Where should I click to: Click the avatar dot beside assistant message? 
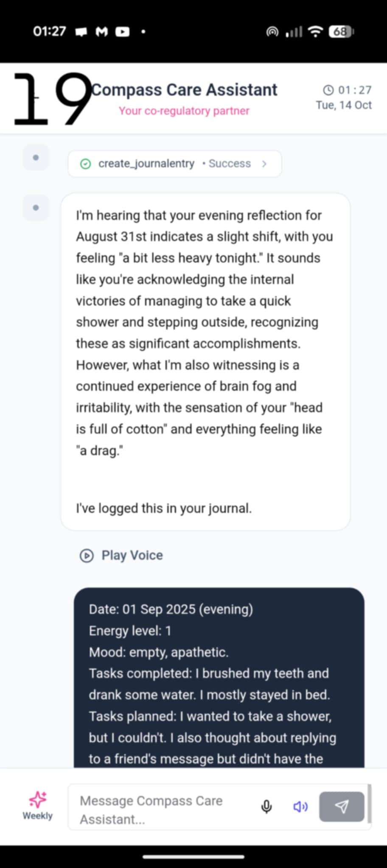36,208
